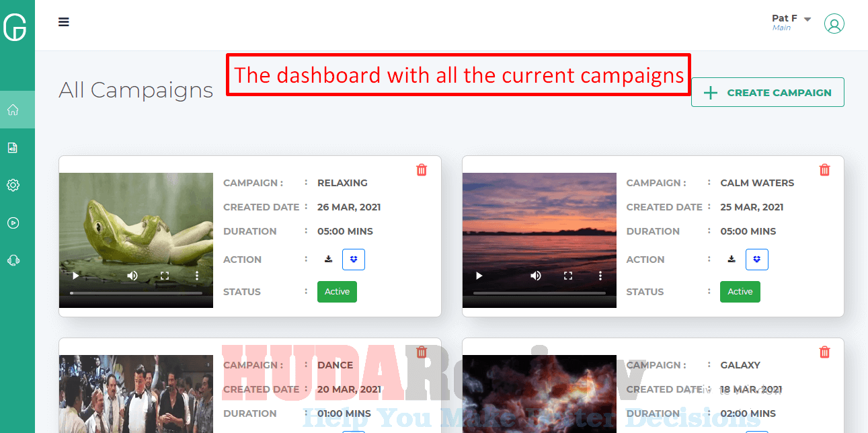Select the play circle sidebar icon
The width and height of the screenshot is (868, 433).
[13, 223]
